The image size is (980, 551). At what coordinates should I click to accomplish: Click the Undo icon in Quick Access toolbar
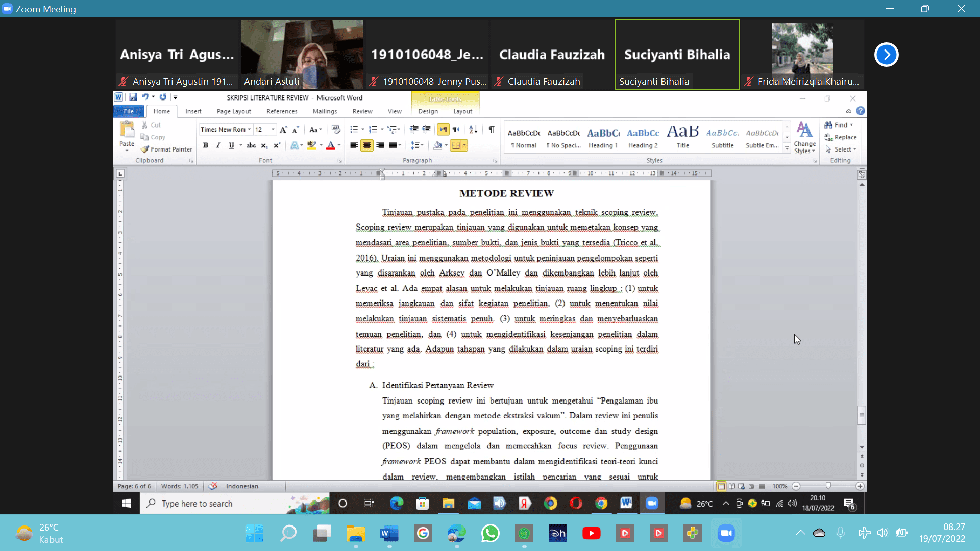[145, 97]
